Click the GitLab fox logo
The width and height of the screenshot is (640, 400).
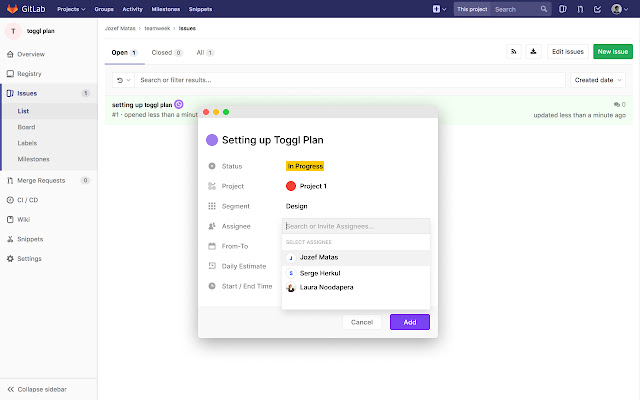(x=12, y=9)
